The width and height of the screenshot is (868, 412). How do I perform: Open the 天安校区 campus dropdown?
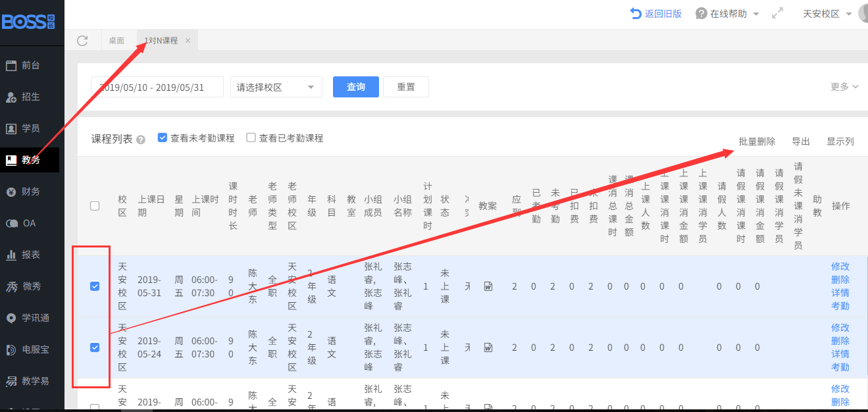pos(827,14)
